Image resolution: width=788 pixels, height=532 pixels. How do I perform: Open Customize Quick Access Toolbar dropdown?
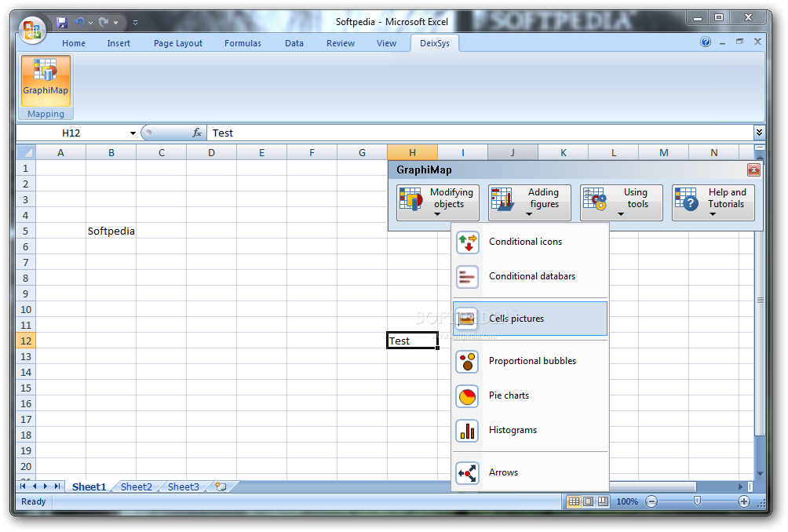(135, 23)
